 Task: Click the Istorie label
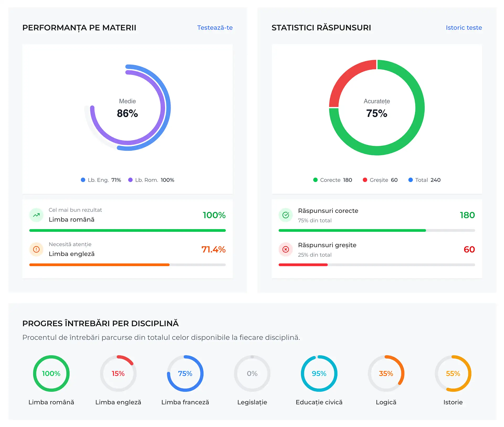[x=453, y=402]
